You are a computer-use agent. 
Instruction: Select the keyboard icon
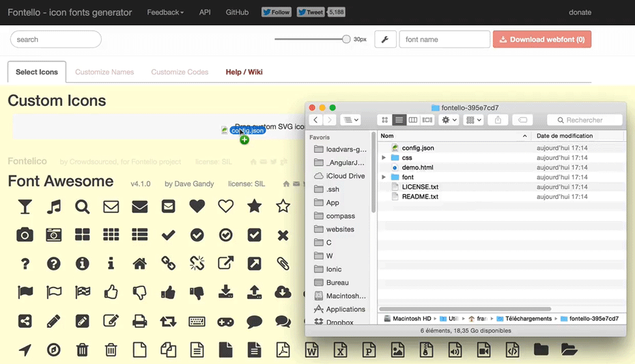197,322
